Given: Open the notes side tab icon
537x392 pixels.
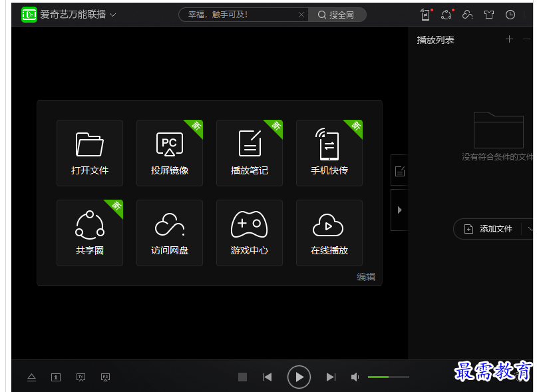Looking at the screenshot, I should 400,170.
